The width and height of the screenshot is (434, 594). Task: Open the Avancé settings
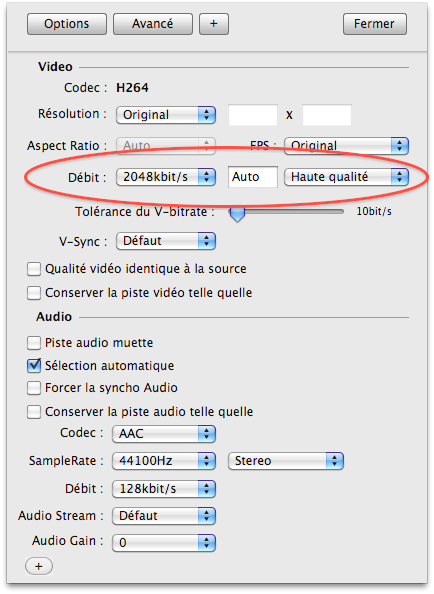[x=153, y=24]
